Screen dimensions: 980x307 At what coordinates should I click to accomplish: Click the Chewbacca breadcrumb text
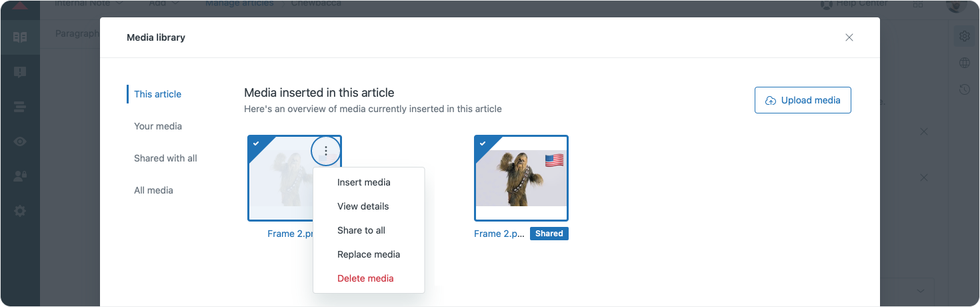(x=316, y=3)
